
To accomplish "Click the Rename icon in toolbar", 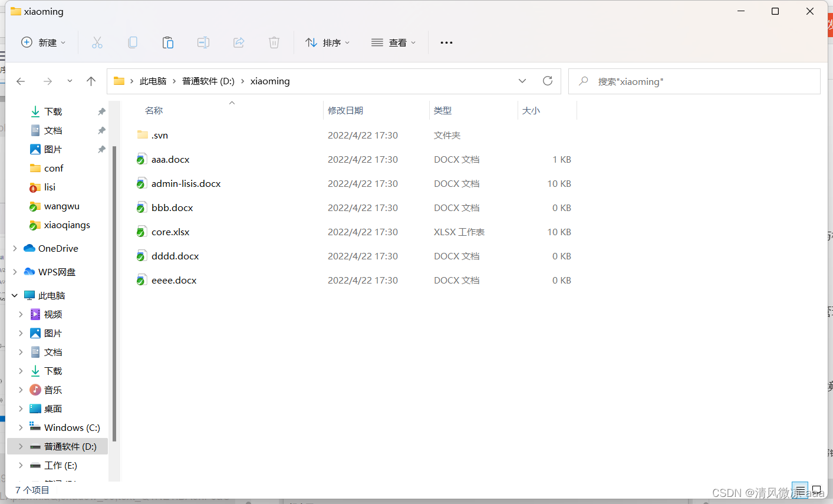I will point(203,42).
